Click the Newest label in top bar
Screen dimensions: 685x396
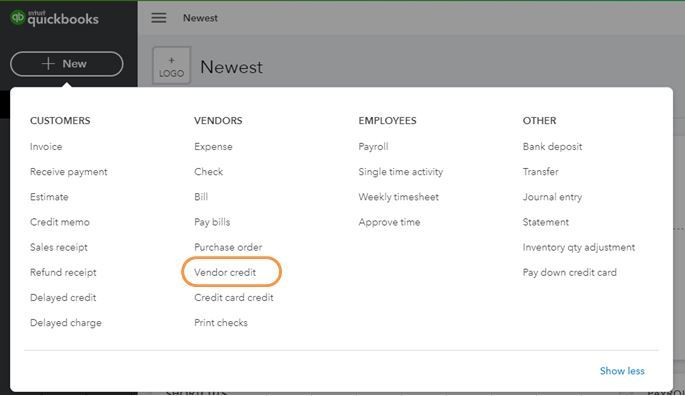[200, 18]
